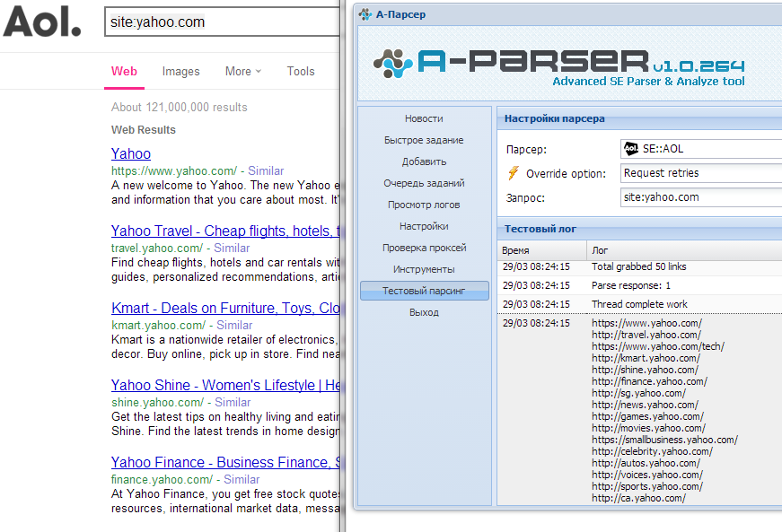This screenshot has height=532, width=782.
Task: Open Инструменты menu item
Action: [424, 269]
